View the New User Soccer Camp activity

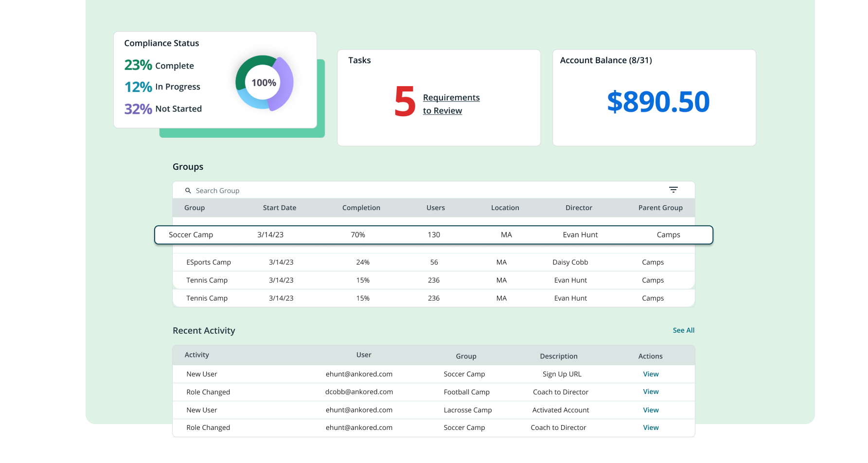pyautogui.click(x=651, y=374)
